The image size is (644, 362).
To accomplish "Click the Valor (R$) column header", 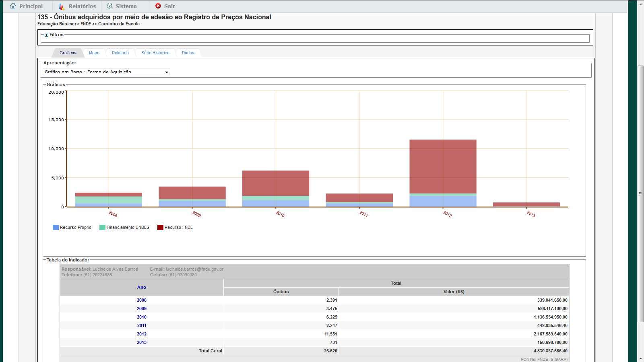I will (454, 292).
